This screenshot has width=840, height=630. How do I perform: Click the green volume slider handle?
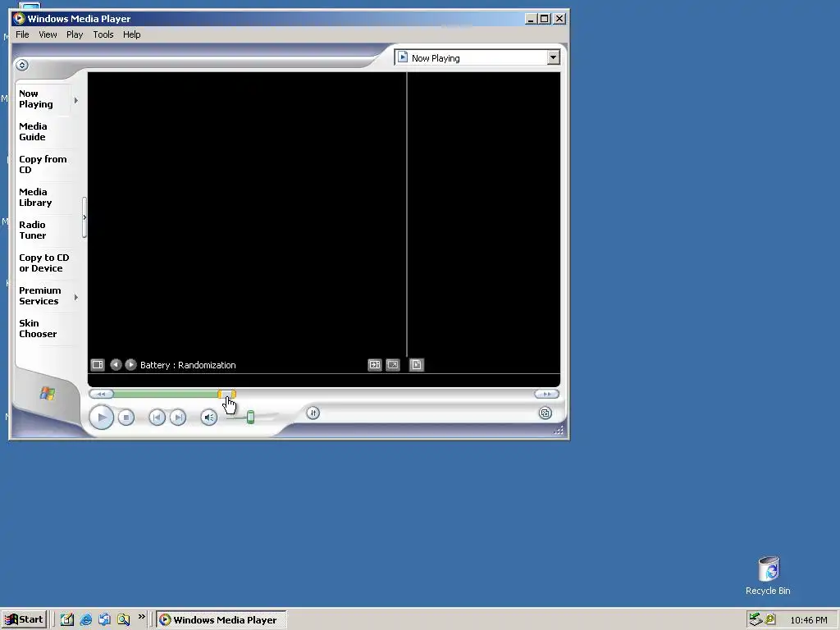pos(250,417)
